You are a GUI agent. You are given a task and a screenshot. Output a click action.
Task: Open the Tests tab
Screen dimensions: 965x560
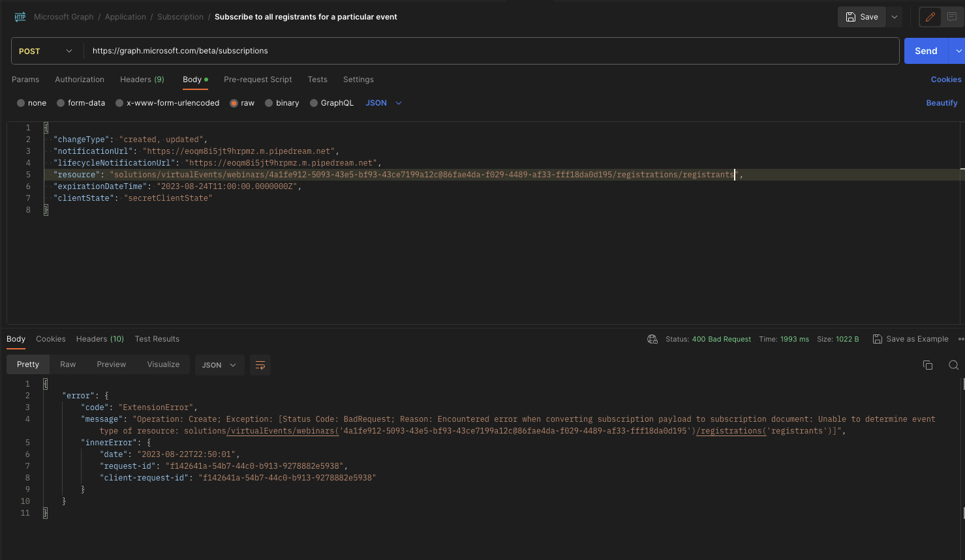point(318,80)
